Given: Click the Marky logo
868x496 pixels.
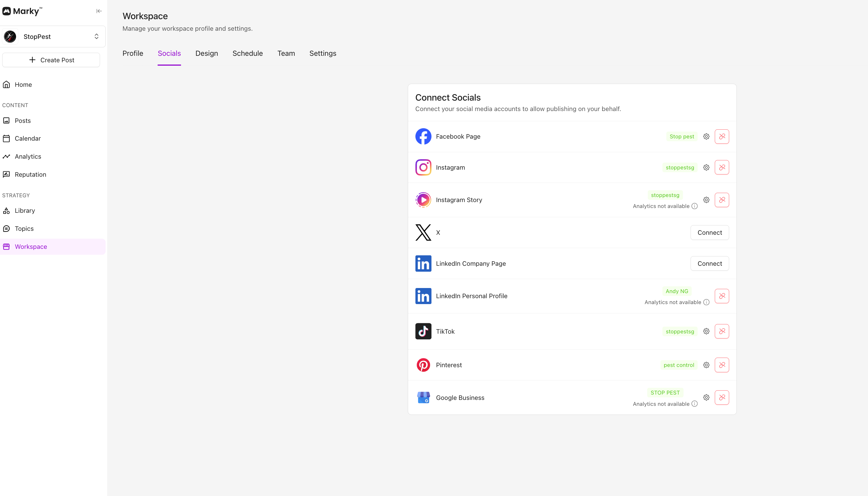Looking at the screenshot, I should (x=22, y=11).
